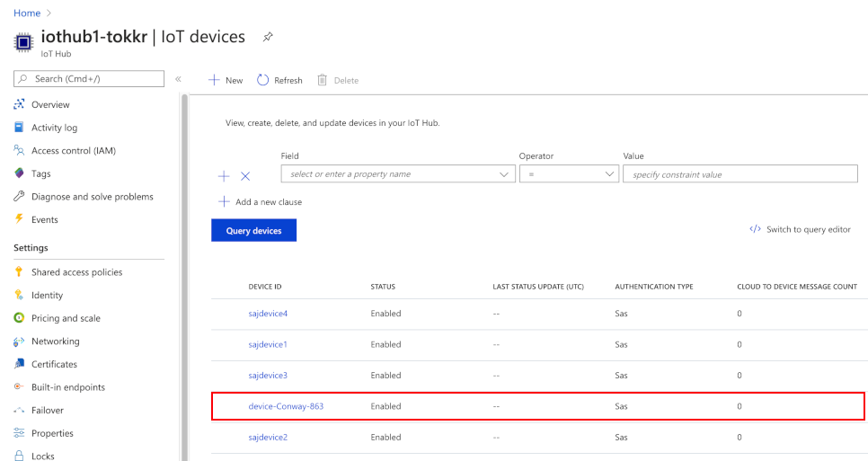Viewport: 868px width, 461px height.
Task: Open the Failover menu item
Action: (48, 411)
